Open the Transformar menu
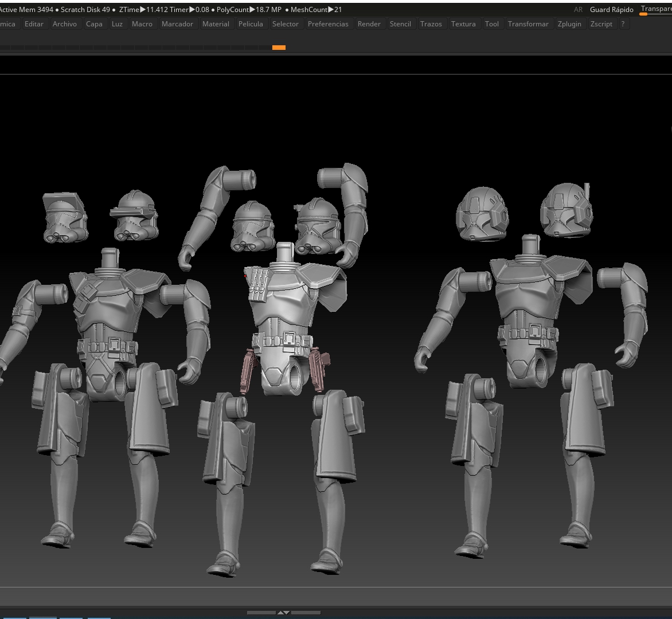The width and height of the screenshot is (672, 619). point(528,24)
